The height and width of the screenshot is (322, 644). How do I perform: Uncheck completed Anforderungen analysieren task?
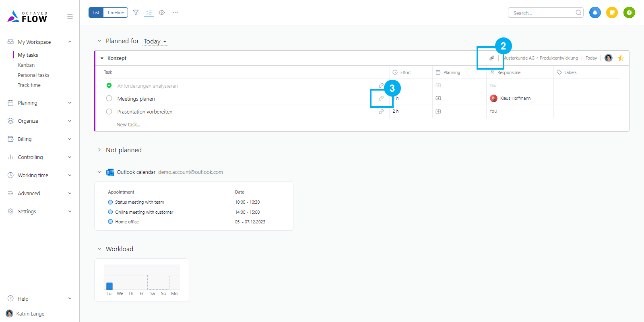coord(109,85)
